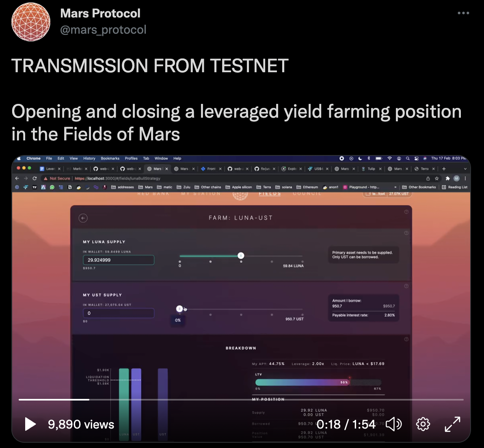484x448 pixels.
Task: Click the LUNA supply slider handle
Action: pyautogui.click(x=241, y=256)
